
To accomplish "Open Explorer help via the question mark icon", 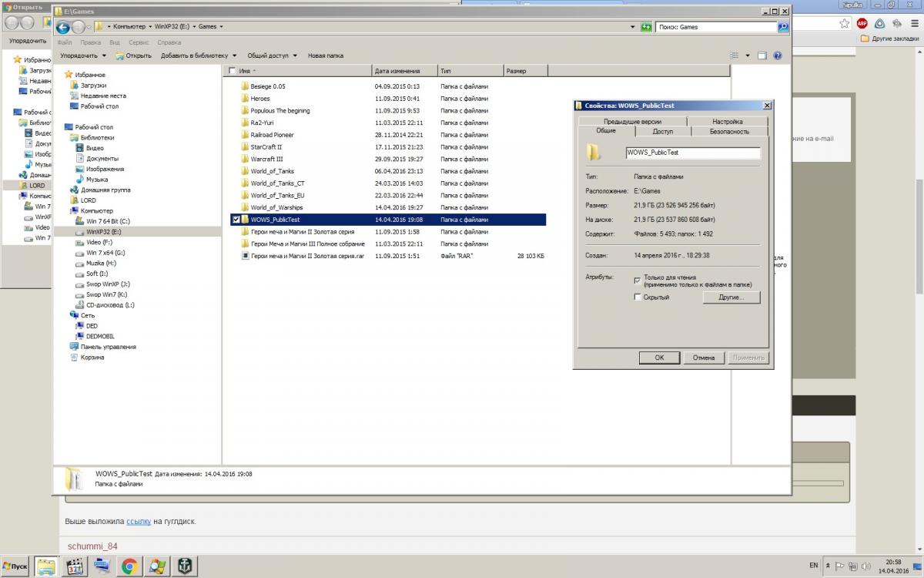I will pos(778,55).
